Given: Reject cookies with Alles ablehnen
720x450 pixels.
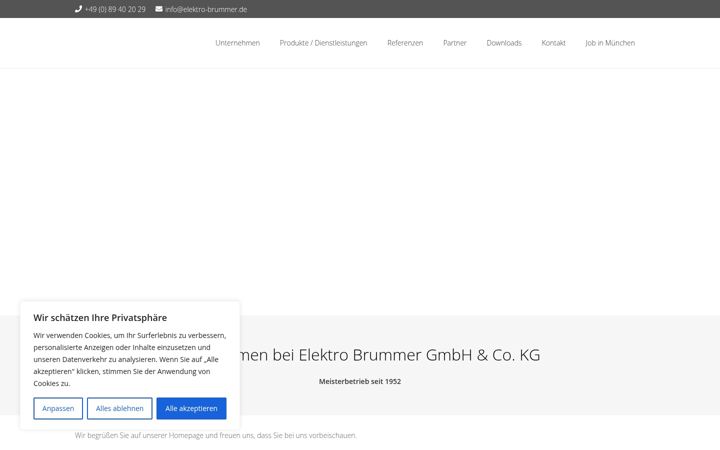Looking at the screenshot, I should [119, 408].
